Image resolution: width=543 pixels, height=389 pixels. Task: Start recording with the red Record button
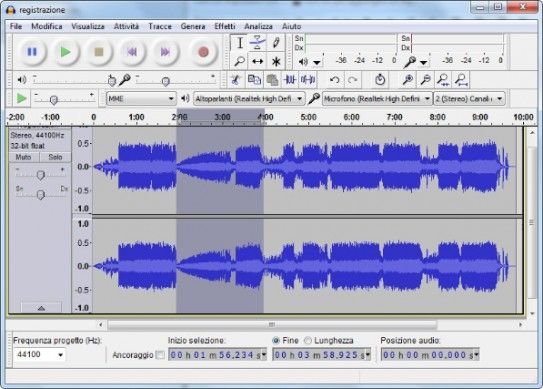[x=203, y=52]
